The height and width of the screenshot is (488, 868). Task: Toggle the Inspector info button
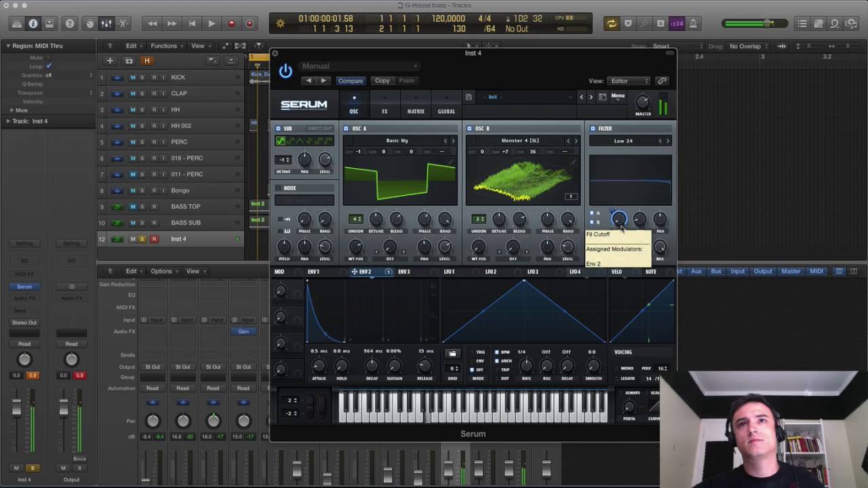point(33,24)
